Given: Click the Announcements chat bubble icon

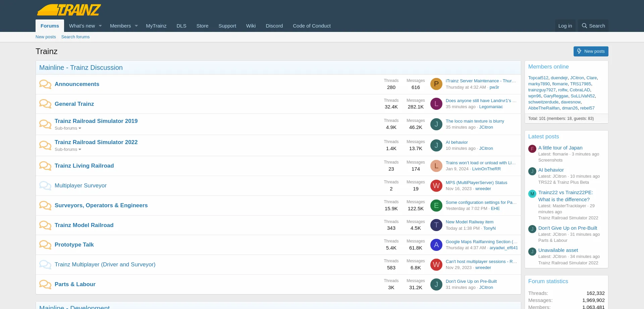Looking at the screenshot, I should tap(45, 84).
